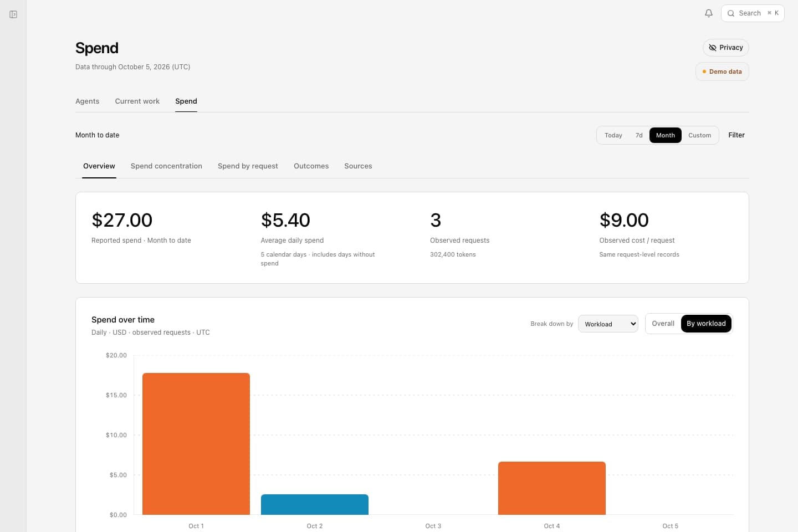Image resolution: width=798 pixels, height=532 pixels.
Task: Click the Oct 1 axis label
Action: [x=196, y=526]
